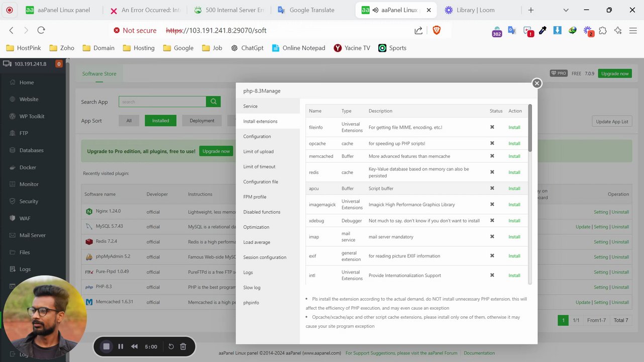Viewport: 644px width, 362px height.
Task: Open a new browser tab
Action: (531, 10)
